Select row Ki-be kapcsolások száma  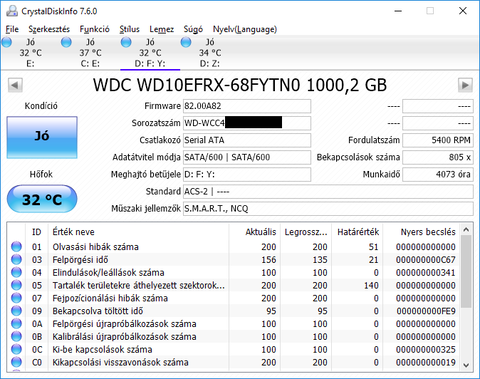tap(233, 349)
